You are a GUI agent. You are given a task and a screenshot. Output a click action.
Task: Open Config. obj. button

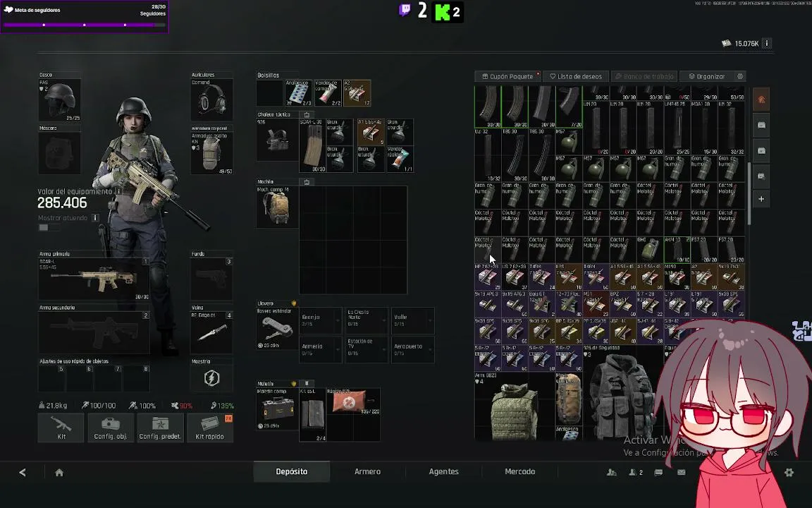pos(110,428)
